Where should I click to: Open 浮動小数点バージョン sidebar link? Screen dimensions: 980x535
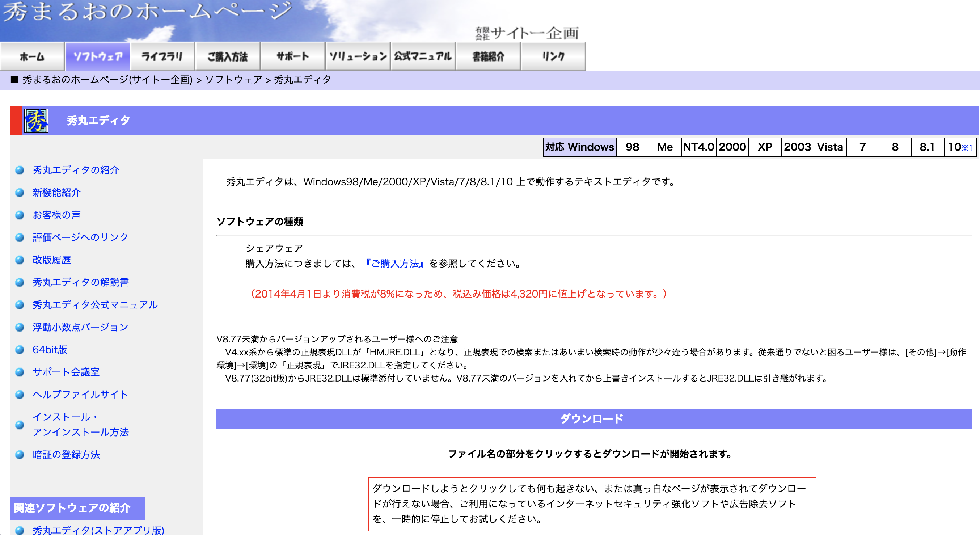tap(80, 327)
